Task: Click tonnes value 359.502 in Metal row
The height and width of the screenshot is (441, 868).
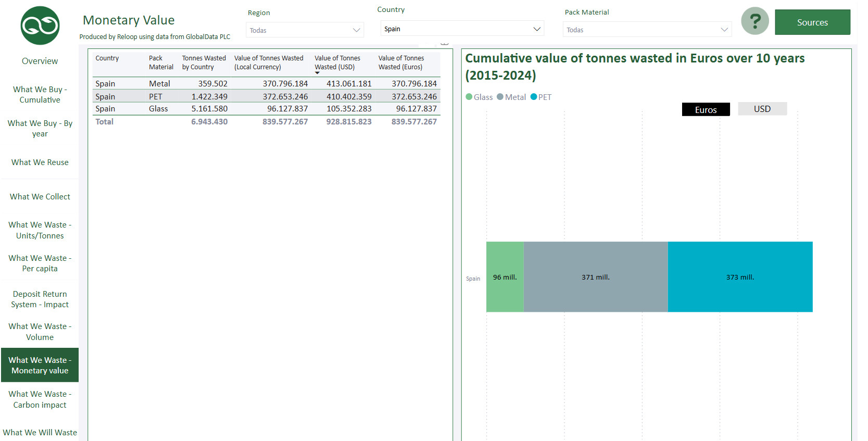Action: pos(212,83)
